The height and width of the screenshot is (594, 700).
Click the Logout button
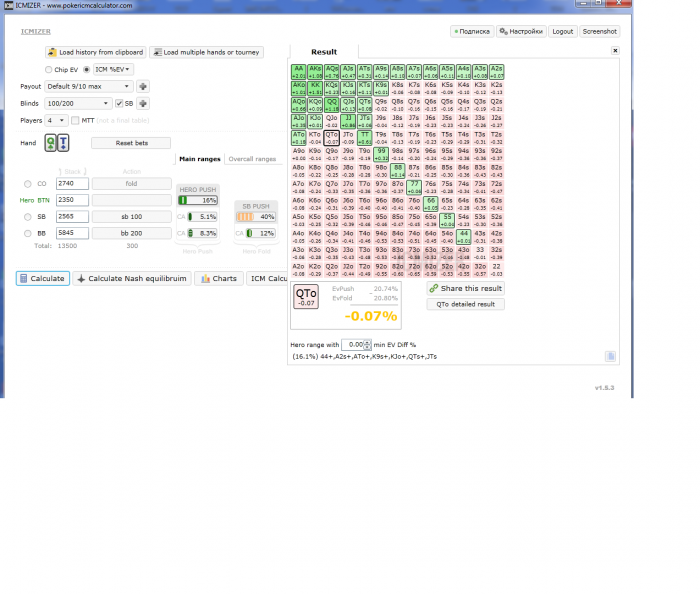click(x=562, y=32)
